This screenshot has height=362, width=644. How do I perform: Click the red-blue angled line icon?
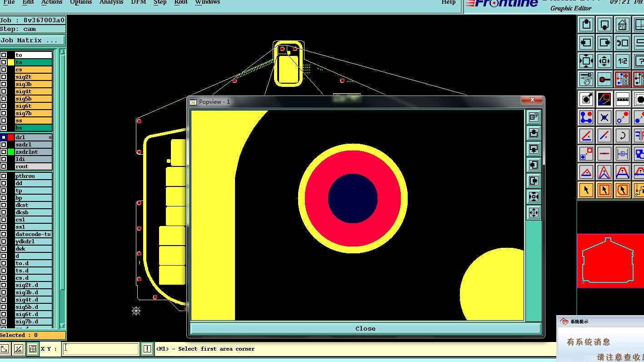pos(586,136)
